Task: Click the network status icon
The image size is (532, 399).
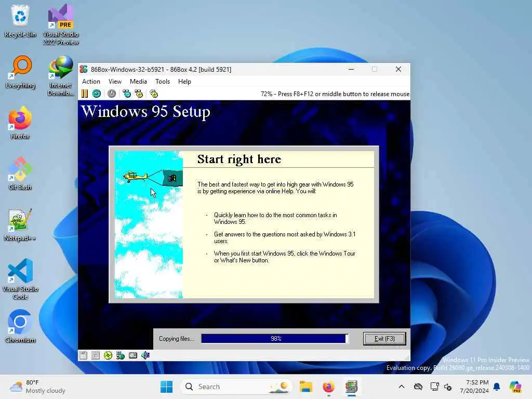Action: click(121, 355)
